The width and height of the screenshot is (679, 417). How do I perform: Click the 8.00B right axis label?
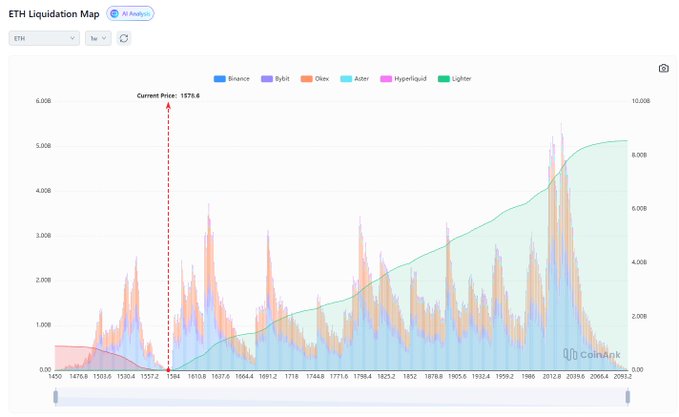point(639,155)
